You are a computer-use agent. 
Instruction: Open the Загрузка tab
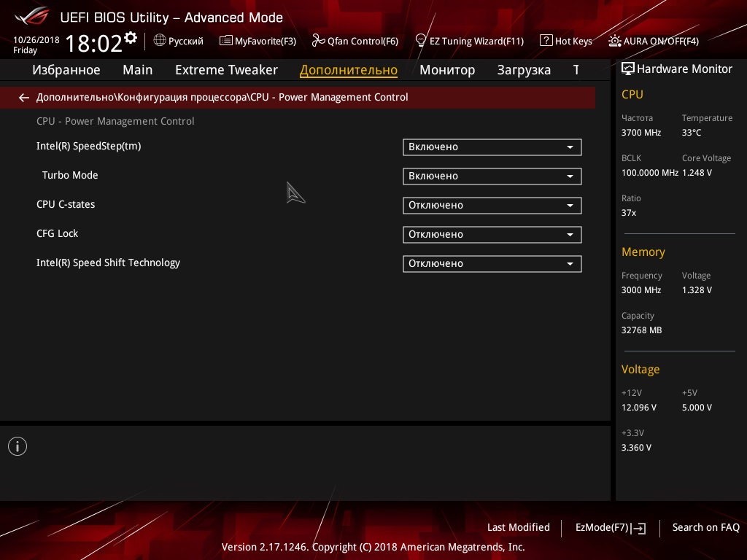point(524,70)
